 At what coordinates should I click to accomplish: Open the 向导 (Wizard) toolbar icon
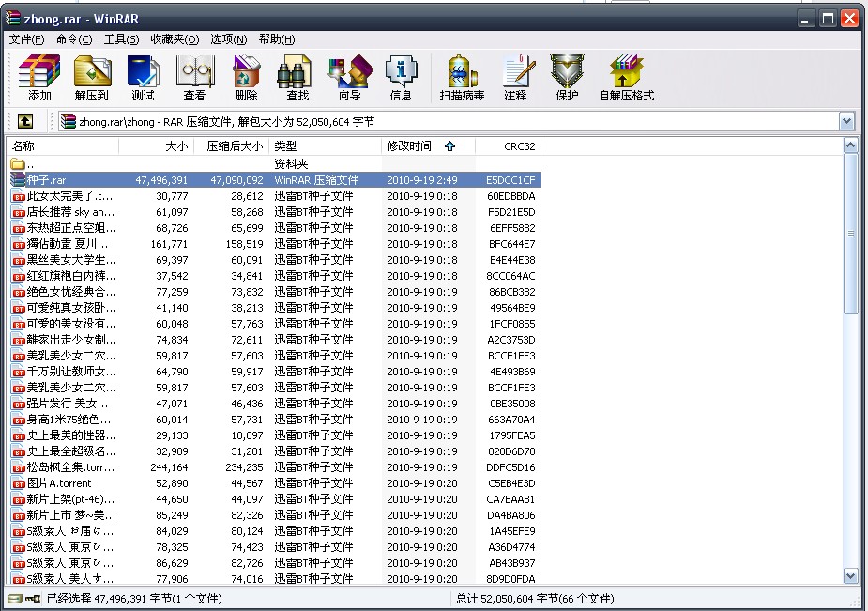[x=349, y=78]
